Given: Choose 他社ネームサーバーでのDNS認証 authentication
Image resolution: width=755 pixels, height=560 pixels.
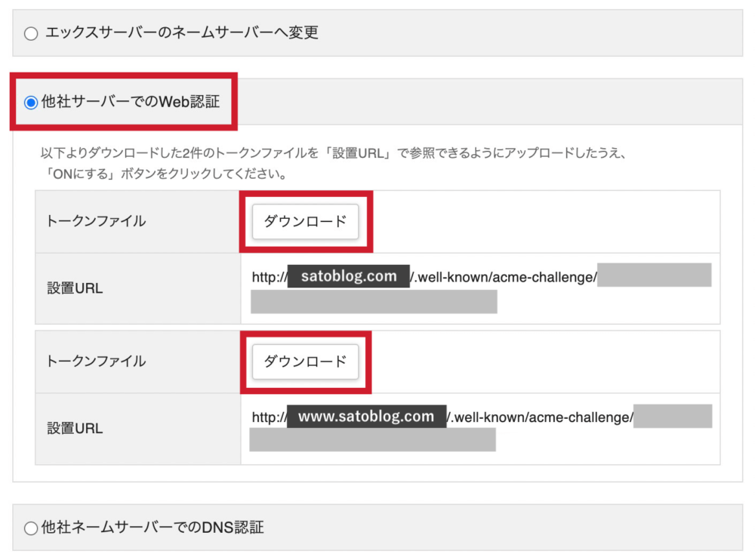Looking at the screenshot, I should (30, 528).
